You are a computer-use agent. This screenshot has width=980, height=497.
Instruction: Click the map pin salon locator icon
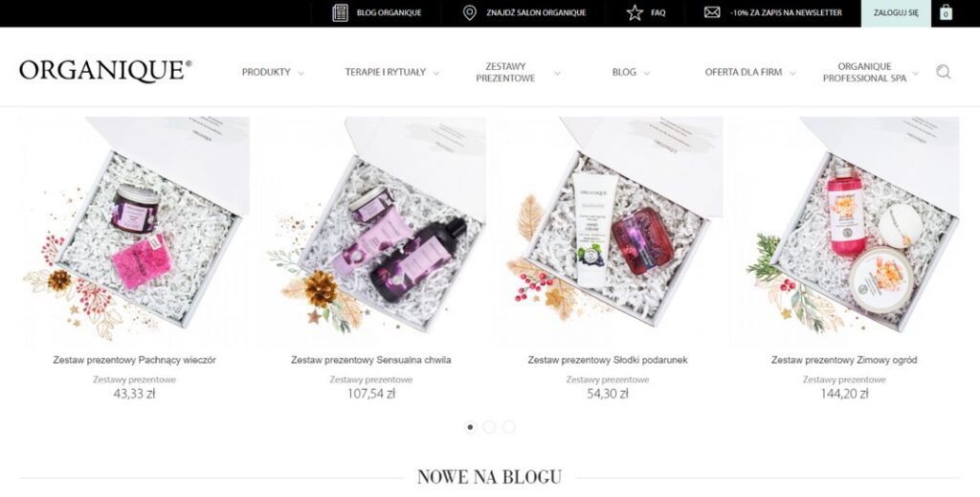(x=469, y=12)
